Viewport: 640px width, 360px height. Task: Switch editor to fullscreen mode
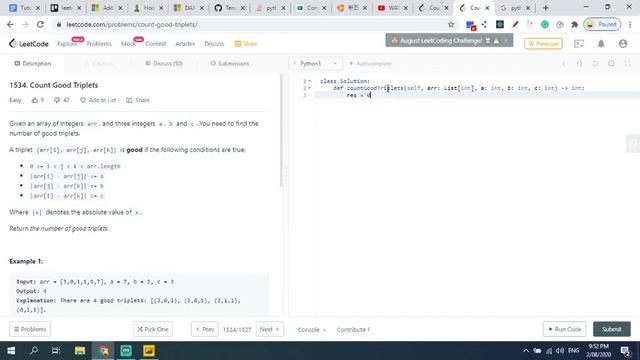coord(627,64)
